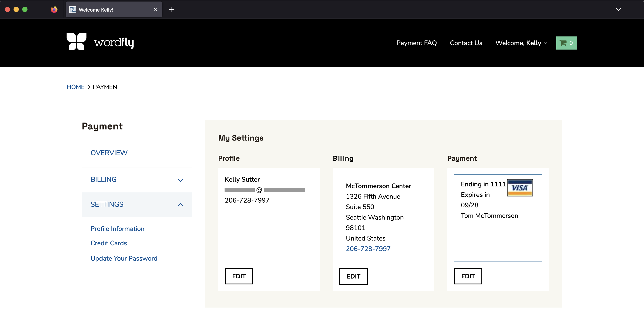Click the cart badge showing 0 items

coord(567,42)
